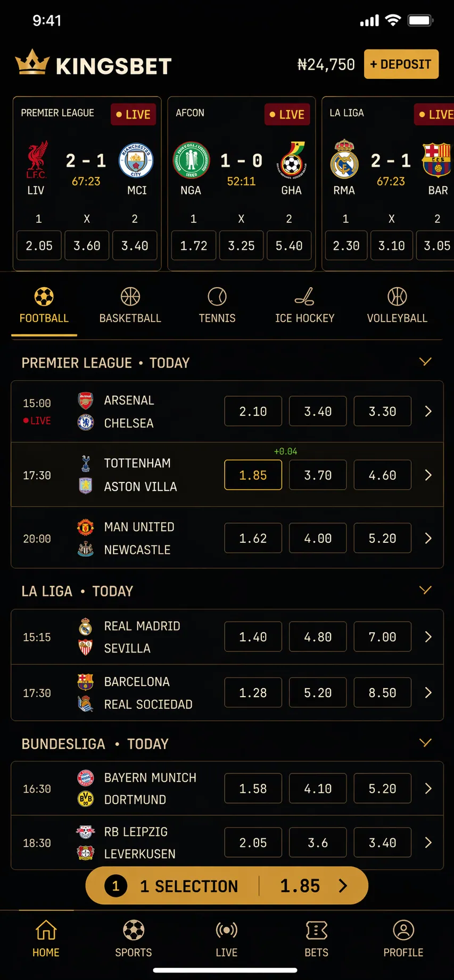The width and height of the screenshot is (454, 980).
Task: Collapse the La Liga Today section
Action: point(425,590)
